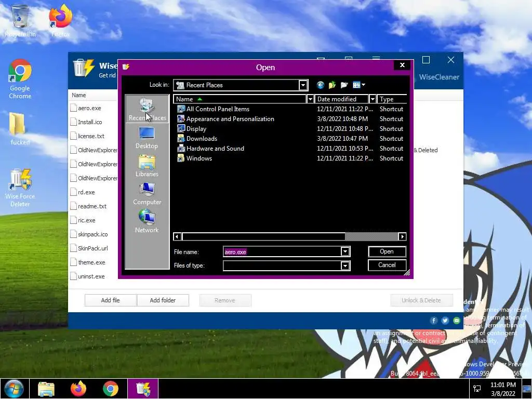Viewport: 532px width, 399px height.
Task: Click the Downloads folder icon
Action: pos(181,138)
